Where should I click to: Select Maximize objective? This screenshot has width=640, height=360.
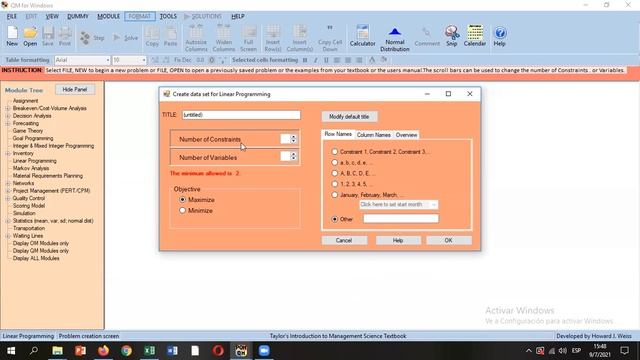pos(182,200)
